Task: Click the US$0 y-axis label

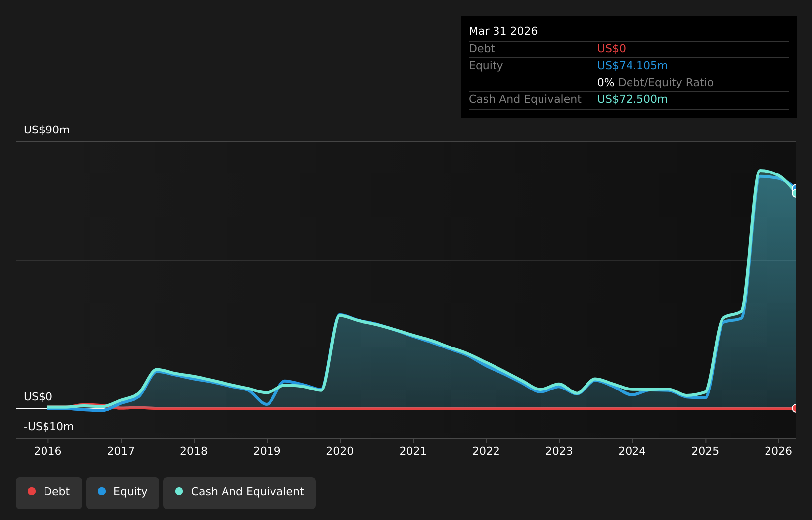Action: coord(38,397)
